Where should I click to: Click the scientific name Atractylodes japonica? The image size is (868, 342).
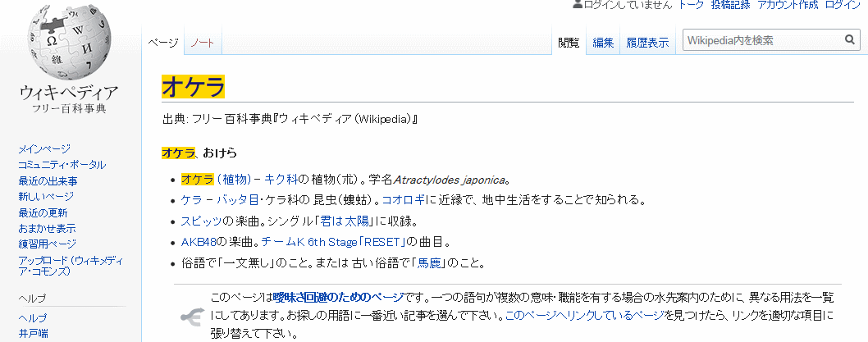[450, 180]
